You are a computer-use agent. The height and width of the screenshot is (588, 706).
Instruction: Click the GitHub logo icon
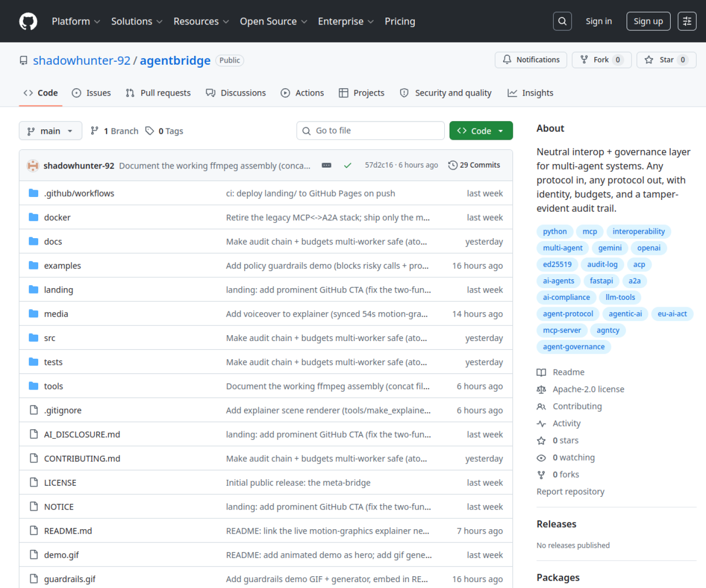coord(28,22)
